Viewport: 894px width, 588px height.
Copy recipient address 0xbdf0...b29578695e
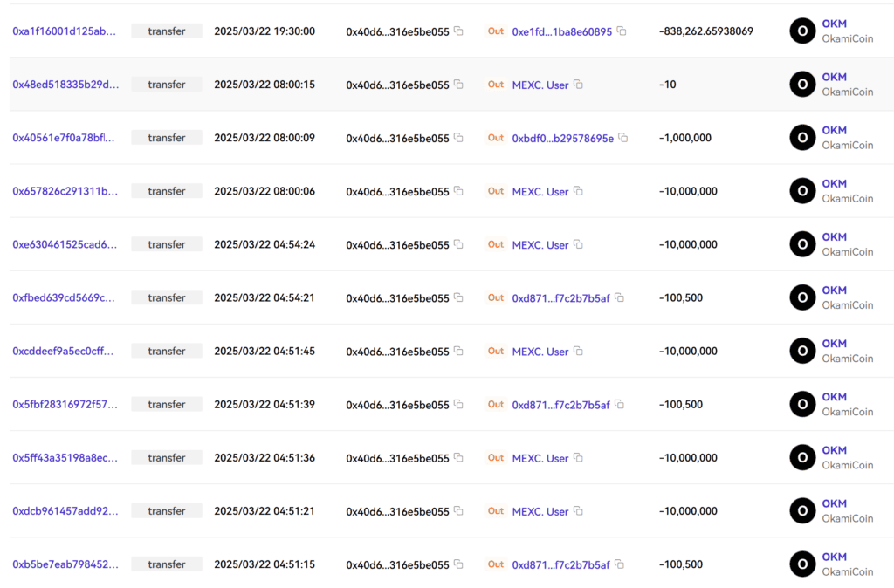[623, 138]
